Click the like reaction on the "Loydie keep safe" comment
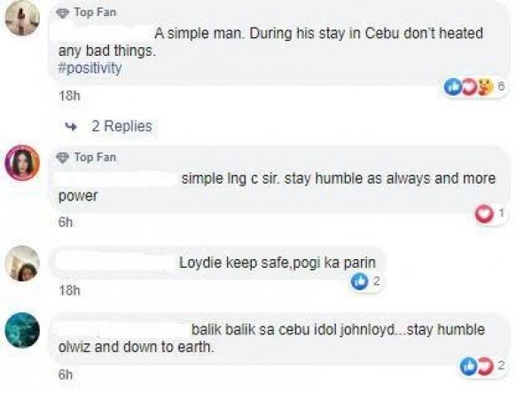 click(359, 281)
